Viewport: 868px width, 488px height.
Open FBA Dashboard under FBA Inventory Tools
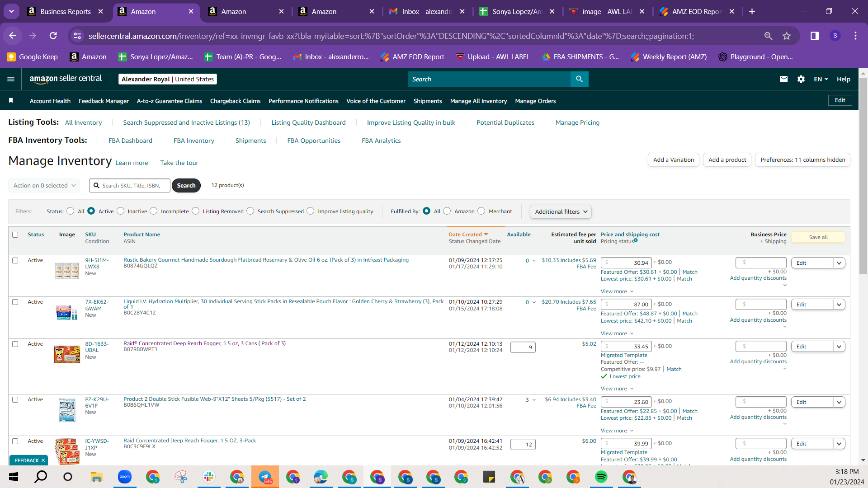[x=130, y=141]
